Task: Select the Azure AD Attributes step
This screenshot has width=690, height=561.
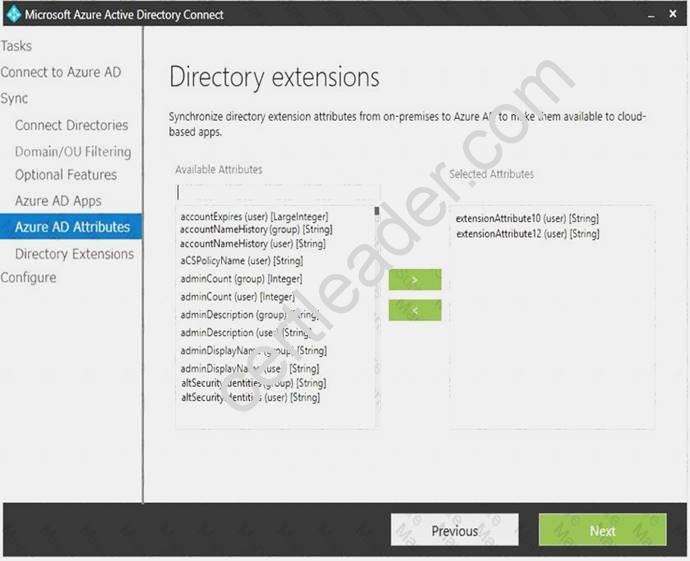Action: [x=71, y=227]
